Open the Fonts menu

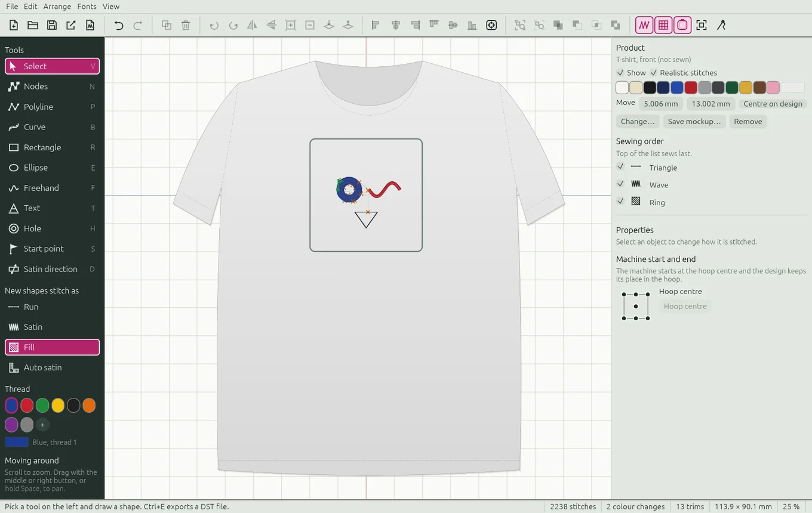87,7
